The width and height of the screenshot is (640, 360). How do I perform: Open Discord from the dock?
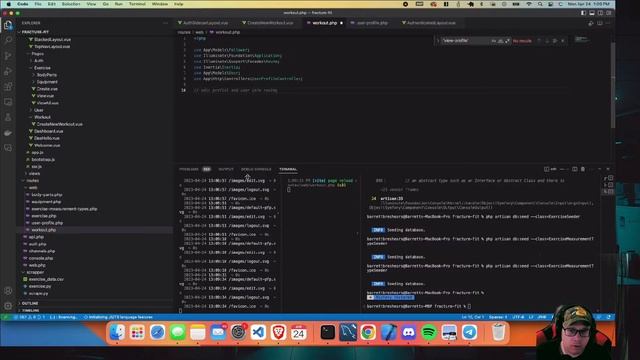point(409,333)
